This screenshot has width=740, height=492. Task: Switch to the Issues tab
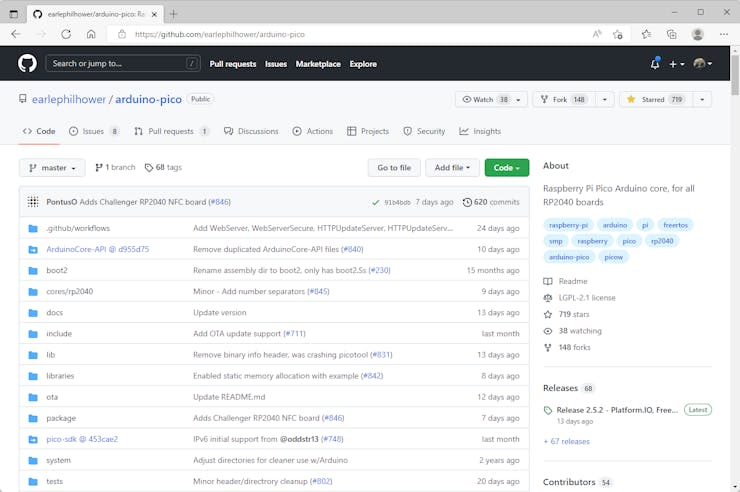pos(94,131)
